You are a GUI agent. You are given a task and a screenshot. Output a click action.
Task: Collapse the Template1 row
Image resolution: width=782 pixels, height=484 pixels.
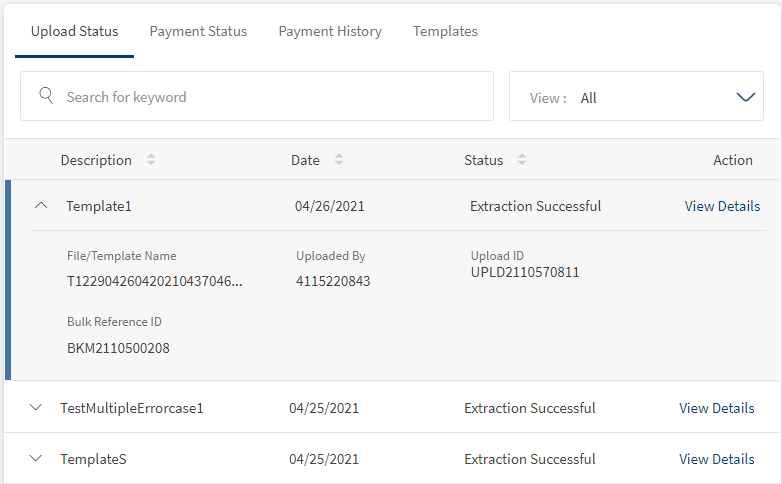tap(41, 206)
